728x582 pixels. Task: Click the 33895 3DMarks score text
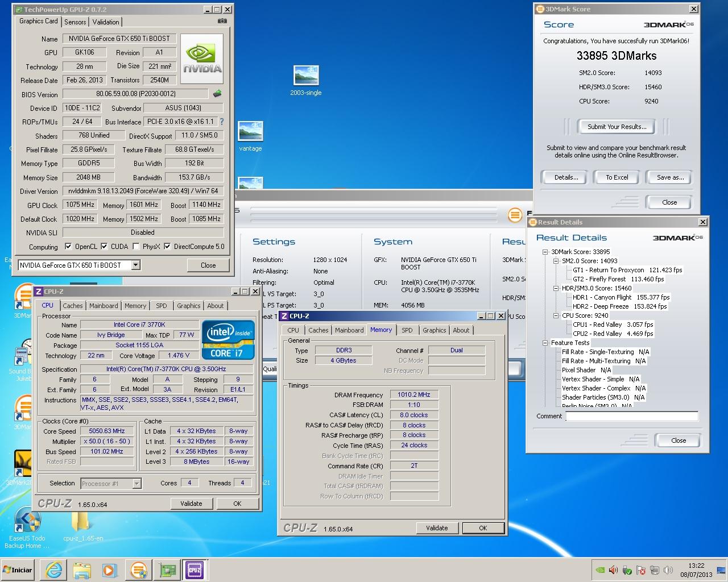[617, 56]
